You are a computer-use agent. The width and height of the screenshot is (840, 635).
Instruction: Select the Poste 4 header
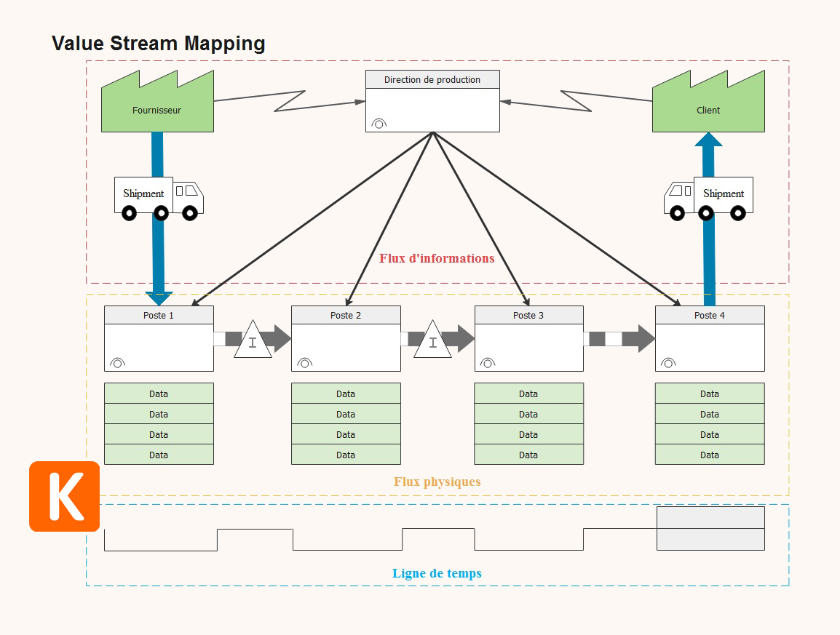tap(710, 315)
